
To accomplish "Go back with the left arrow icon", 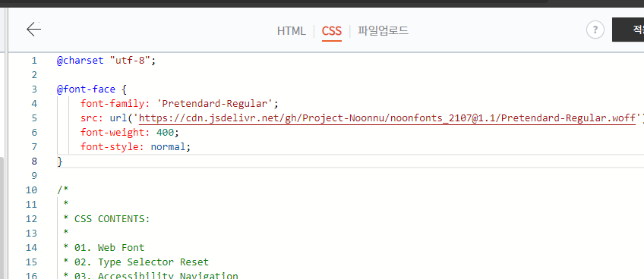I will point(33,30).
